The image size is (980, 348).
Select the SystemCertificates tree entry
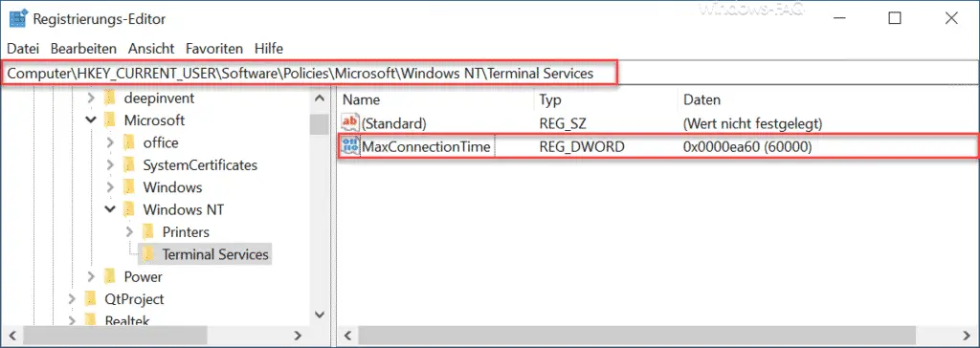pos(200,165)
